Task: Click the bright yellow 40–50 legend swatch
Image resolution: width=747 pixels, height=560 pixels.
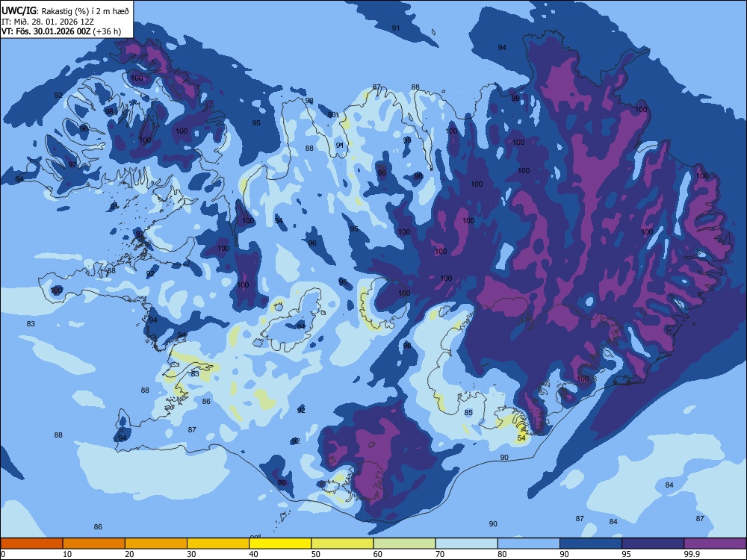Action: coord(280,544)
